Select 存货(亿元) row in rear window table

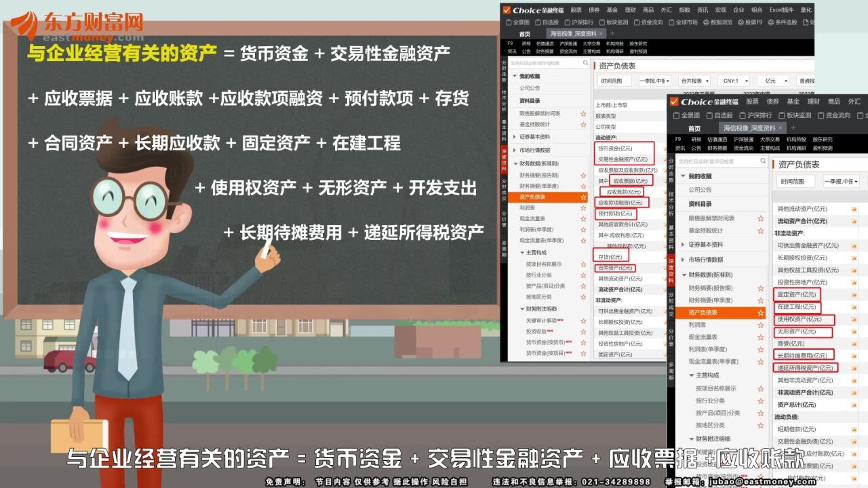[611, 257]
